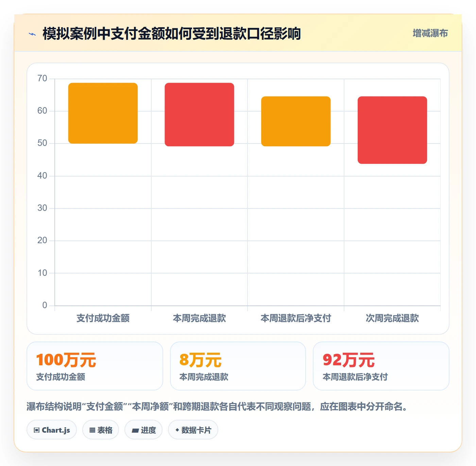Image resolution: width=476 pixels, height=466 pixels.
Task: Open the 8万元 本周完成退款 card
Action: tap(238, 366)
